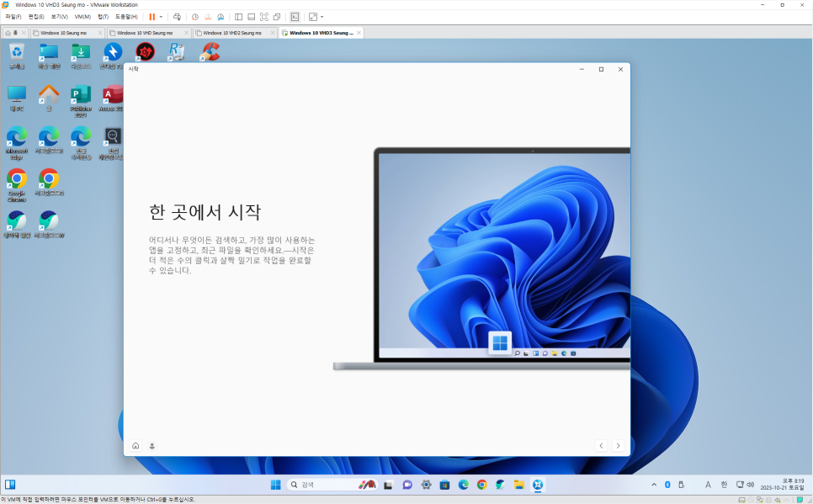The image size is (813, 504).
Task: Select the Microsoft Edge desktop shortcut
Action: coord(17,144)
